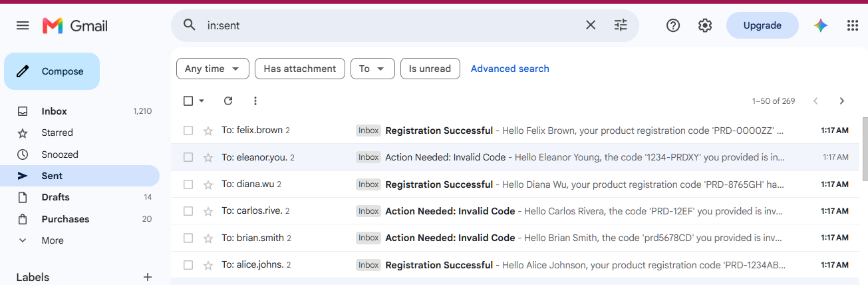Click recipient To: diana.wu
The height and width of the screenshot is (285, 868).
tap(251, 184)
